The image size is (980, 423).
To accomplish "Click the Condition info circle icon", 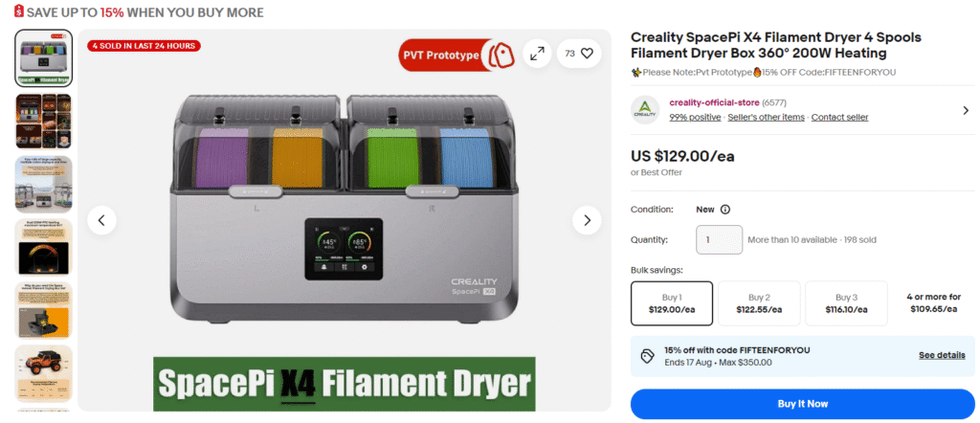I will pos(725,210).
